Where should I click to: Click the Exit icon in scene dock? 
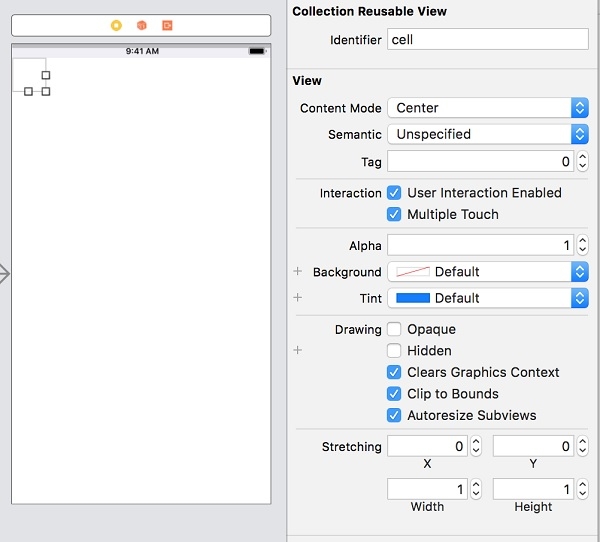tap(167, 25)
